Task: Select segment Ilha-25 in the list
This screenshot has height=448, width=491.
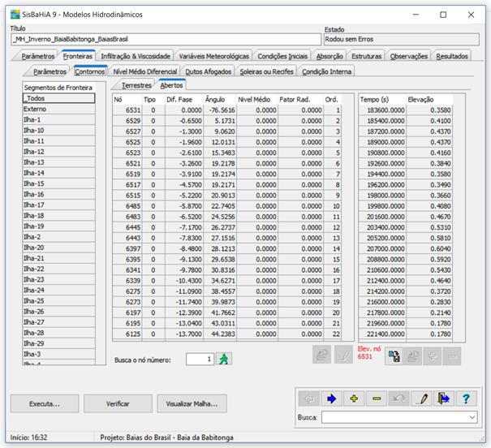Action: pos(59,300)
